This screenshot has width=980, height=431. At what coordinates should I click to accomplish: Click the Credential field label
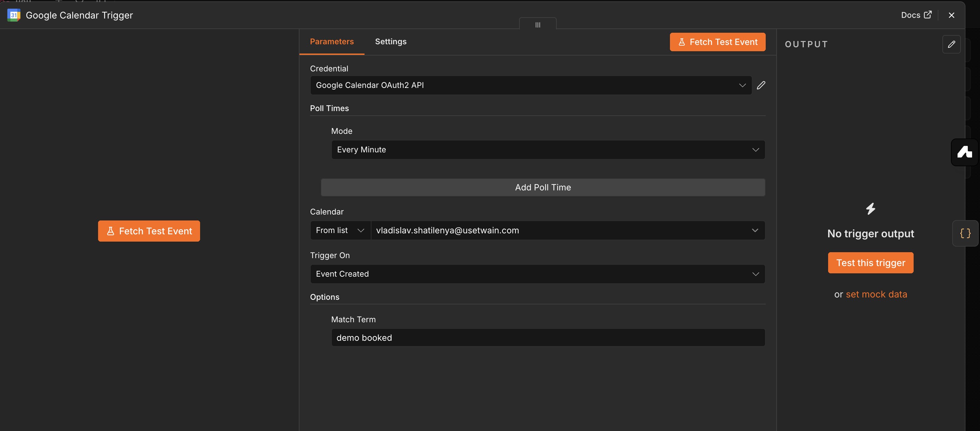pyautogui.click(x=329, y=68)
